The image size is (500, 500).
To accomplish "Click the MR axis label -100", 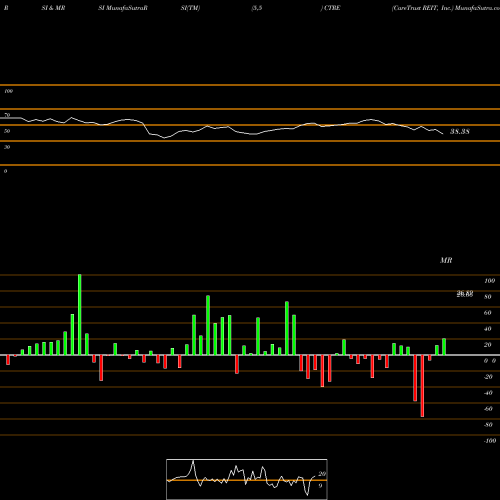I will pyautogui.click(x=490, y=441).
